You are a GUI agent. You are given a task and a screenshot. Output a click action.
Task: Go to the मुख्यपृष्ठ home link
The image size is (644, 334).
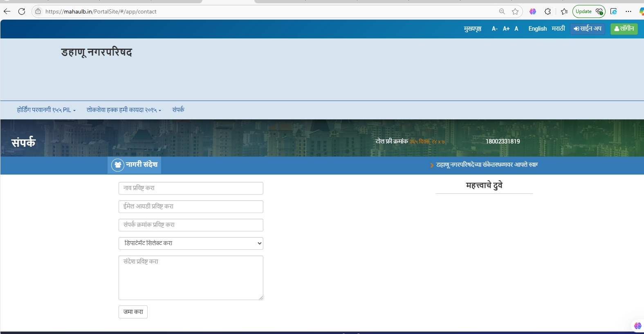click(x=473, y=29)
